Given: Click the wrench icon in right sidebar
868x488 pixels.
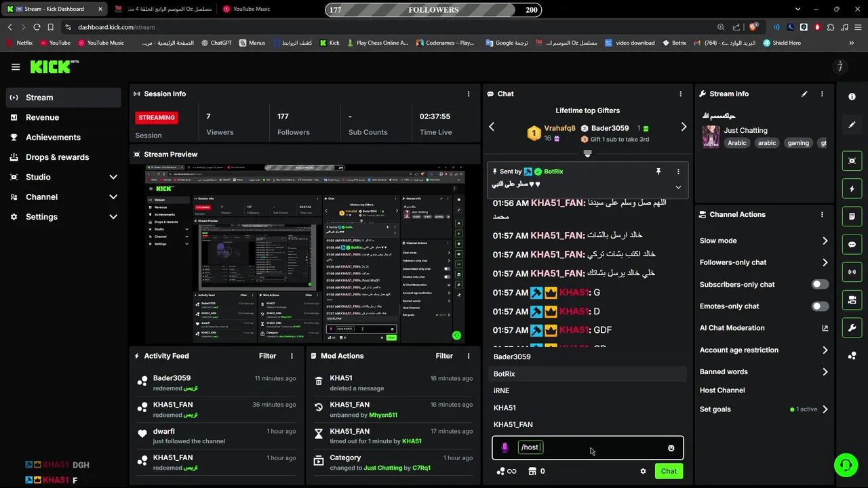Looking at the screenshot, I should point(852,328).
